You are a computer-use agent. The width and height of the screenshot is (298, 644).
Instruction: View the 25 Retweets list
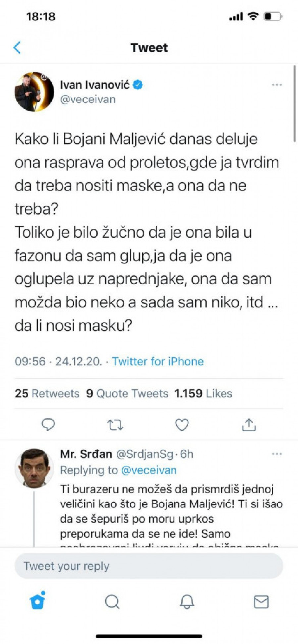[x=47, y=393]
